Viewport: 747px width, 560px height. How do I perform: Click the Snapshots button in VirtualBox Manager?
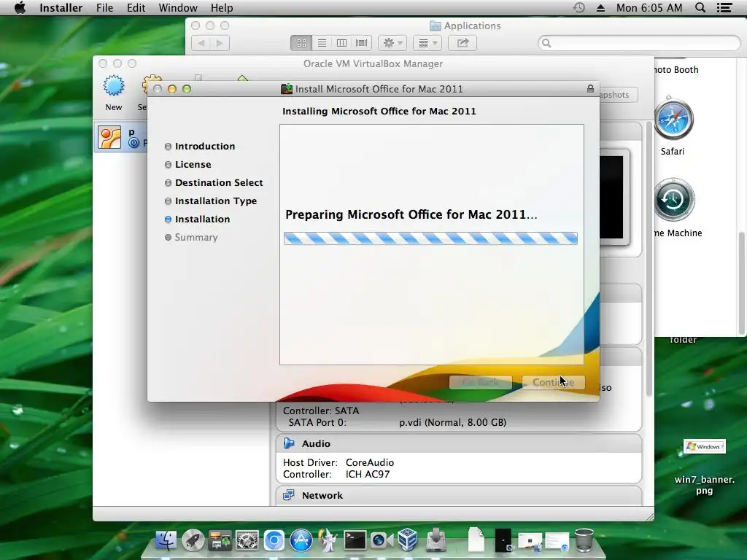(618, 95)
